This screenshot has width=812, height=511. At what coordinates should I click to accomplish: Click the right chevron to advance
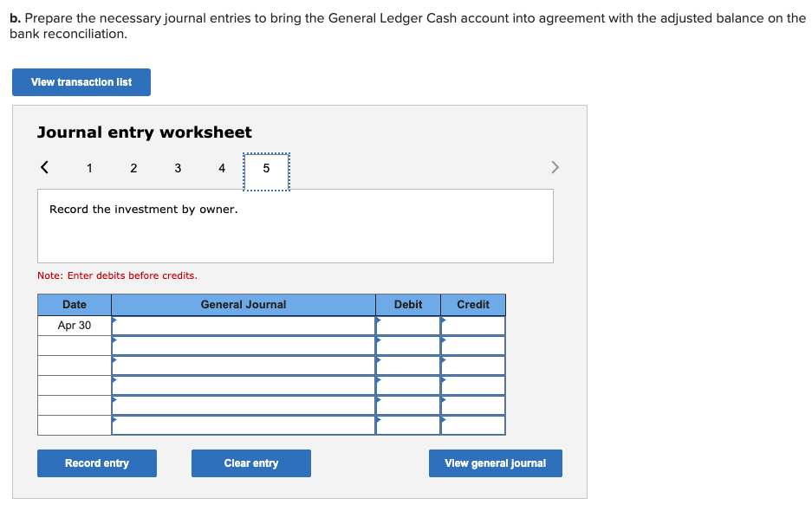555,167
